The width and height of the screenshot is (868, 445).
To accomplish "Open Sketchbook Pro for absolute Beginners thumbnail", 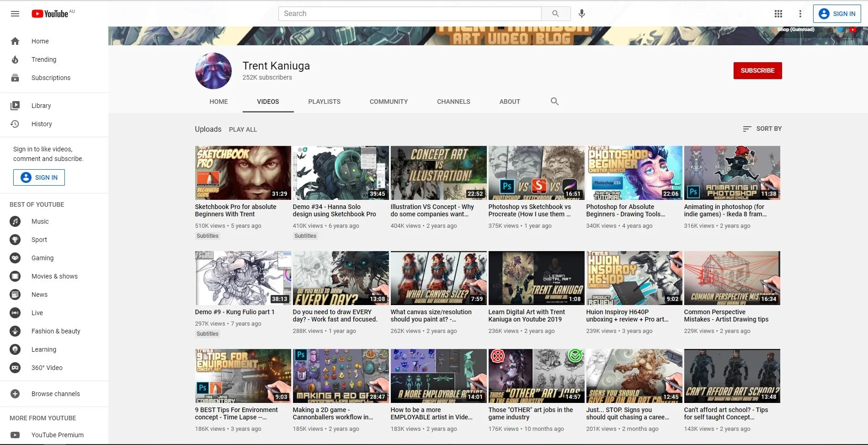I will tap(243, 173).
